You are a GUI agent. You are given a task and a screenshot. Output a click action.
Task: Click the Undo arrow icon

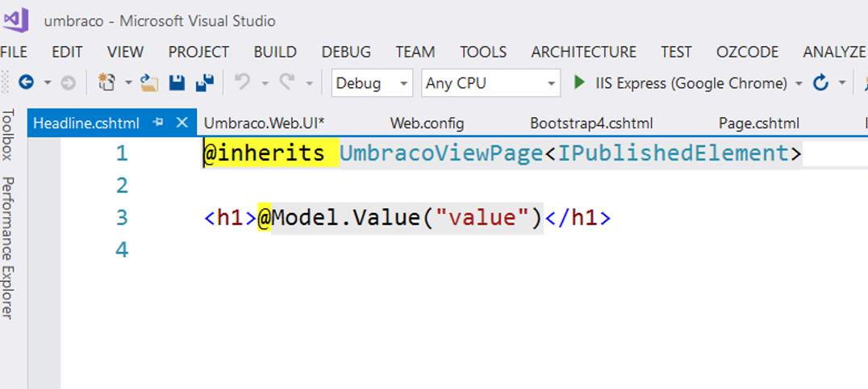(x=242, y=83)
